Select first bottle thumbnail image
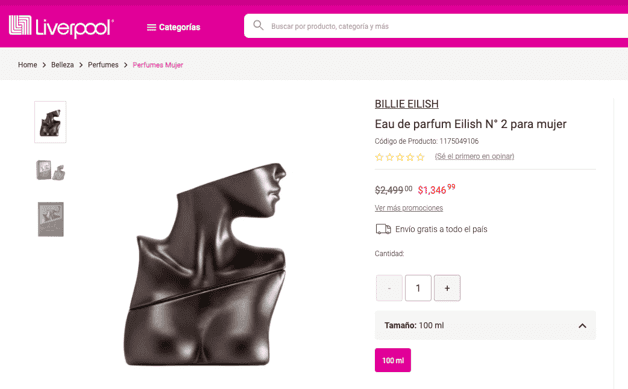Screen dimensions: 628x389 click(x=50, y=122)
